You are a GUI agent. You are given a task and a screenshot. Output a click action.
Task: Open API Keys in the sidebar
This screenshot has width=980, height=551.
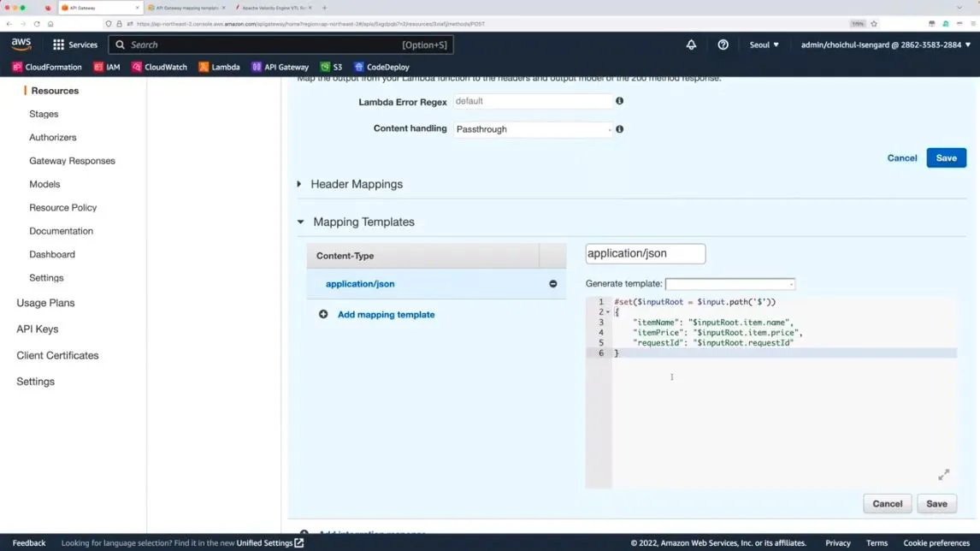click(x=38, y=329)
